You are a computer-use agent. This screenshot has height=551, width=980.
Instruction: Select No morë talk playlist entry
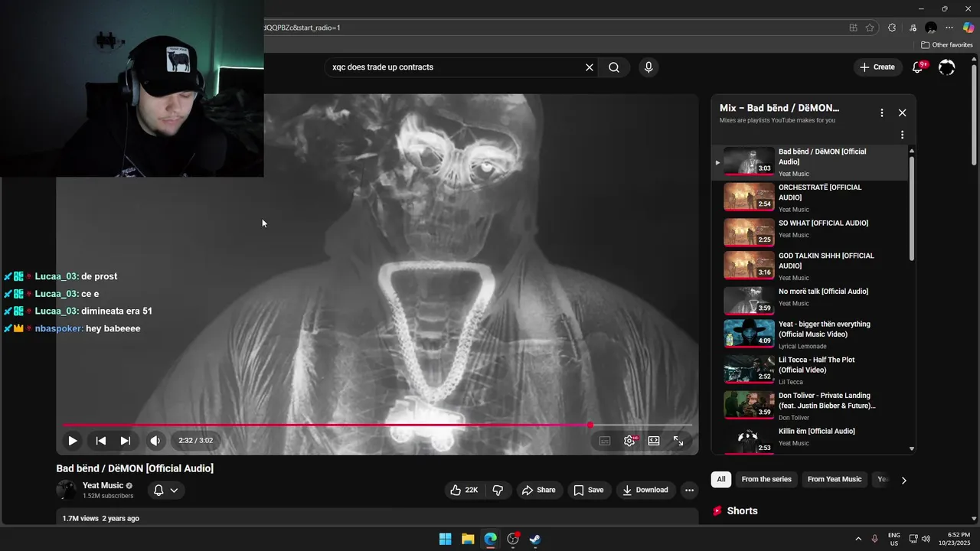[810, 300]
